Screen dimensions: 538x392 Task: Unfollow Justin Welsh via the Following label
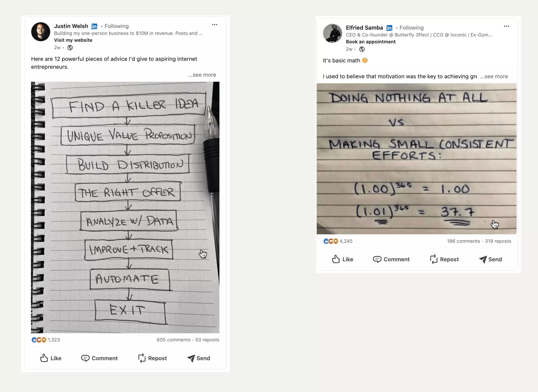(x=116, y=26)
